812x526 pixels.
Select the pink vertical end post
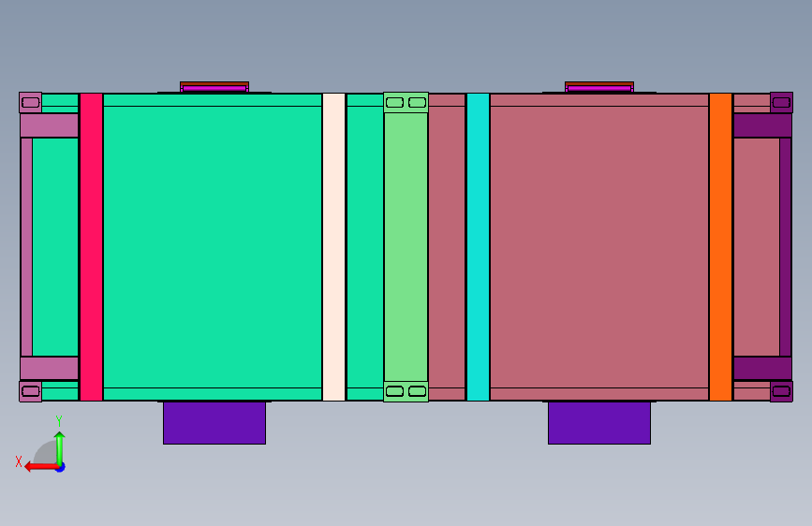26,247
